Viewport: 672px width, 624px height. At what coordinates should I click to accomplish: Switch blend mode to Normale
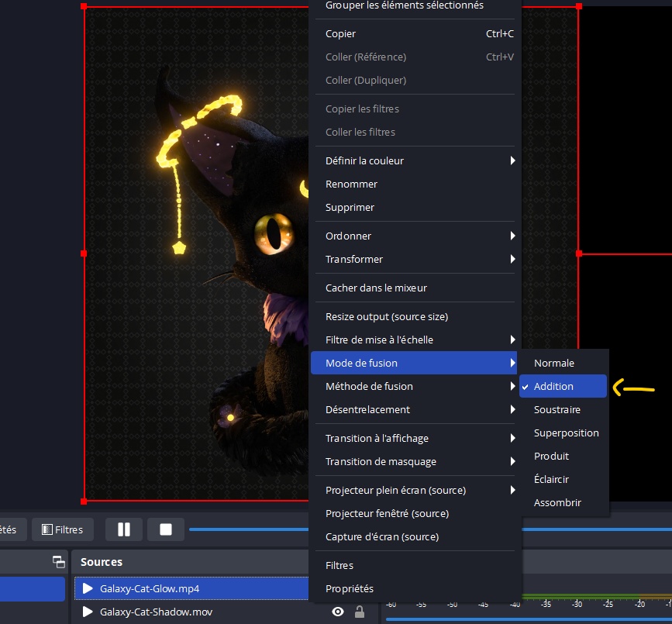[x=554, y=363]
